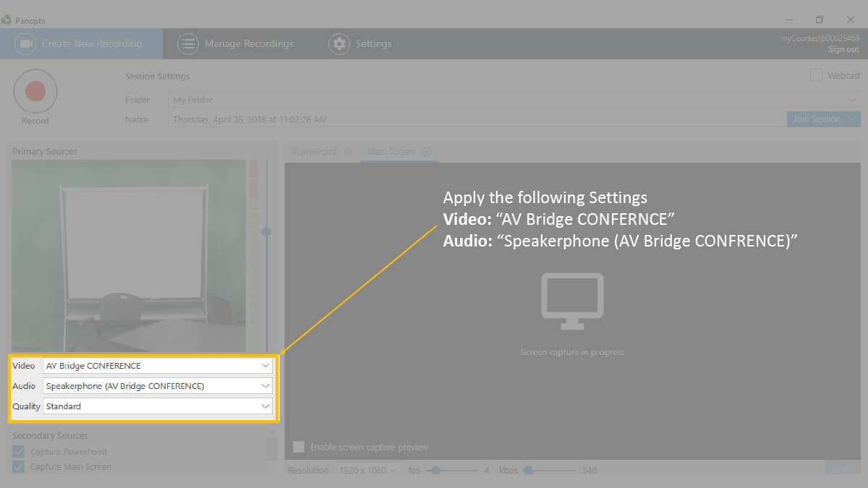
Task: Toggle Enable screen capture preview checkbox
Action: [x=299, y=447]
